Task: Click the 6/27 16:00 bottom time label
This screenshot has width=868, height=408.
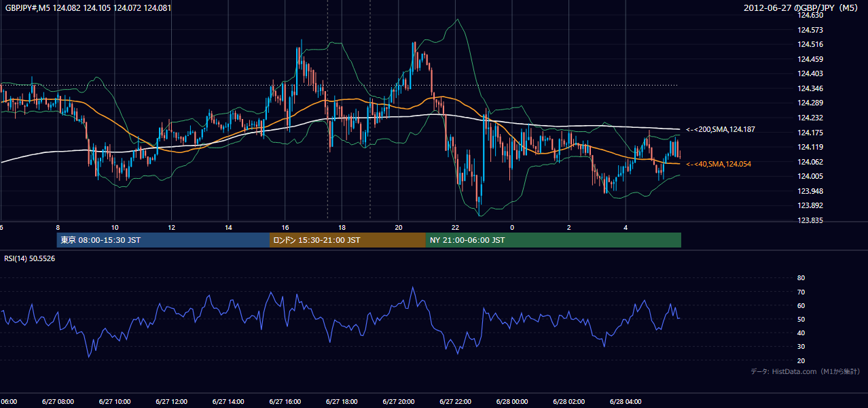Action: point(285,402)
